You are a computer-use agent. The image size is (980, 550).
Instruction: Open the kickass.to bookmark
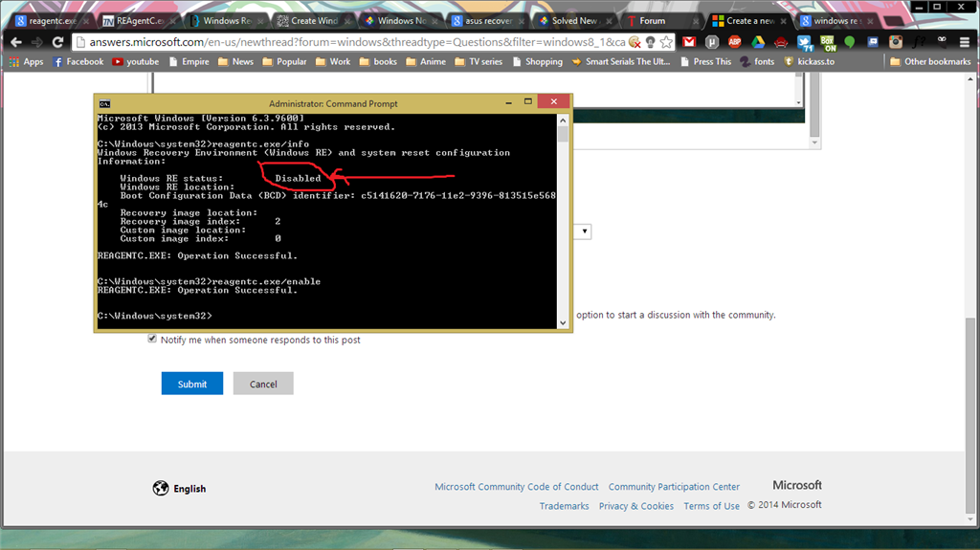pyautogui.click(x=810, y=61)
